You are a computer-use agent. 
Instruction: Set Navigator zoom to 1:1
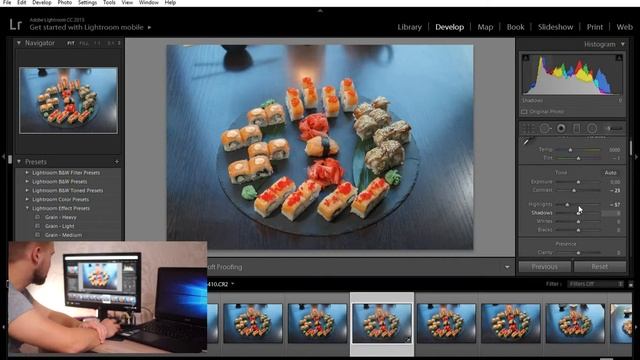tap(97, 43)
